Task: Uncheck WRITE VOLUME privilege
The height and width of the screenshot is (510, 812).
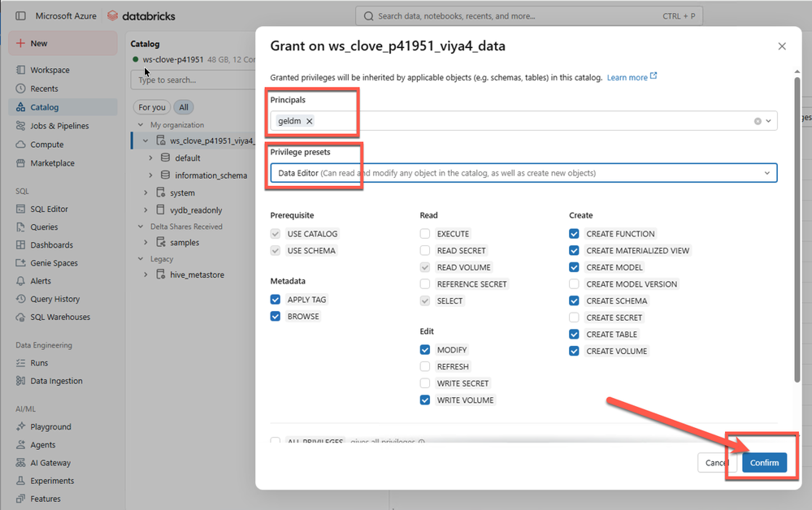Action: point(425,400)
